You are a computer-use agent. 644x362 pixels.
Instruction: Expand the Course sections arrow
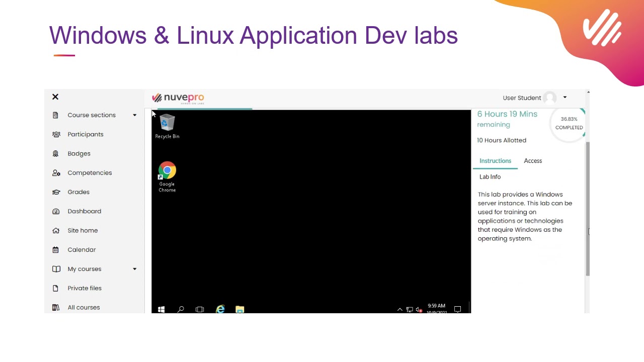tap(134, 115)
